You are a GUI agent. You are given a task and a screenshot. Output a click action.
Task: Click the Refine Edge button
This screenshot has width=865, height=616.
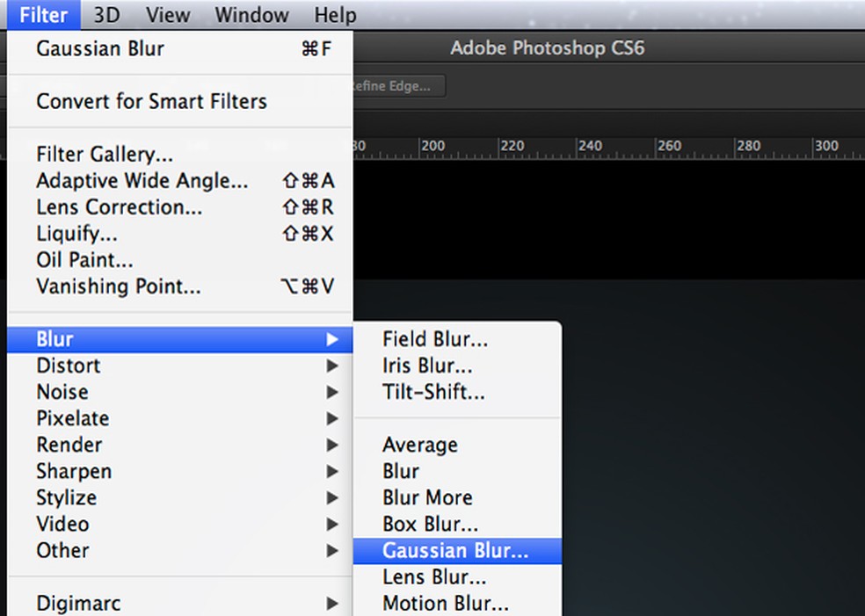(x=397, y=86)
